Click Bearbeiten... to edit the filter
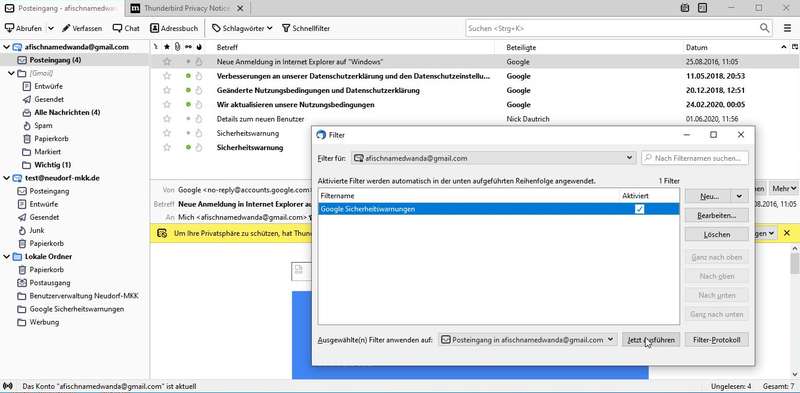The image size is (800, 393). 717,215
